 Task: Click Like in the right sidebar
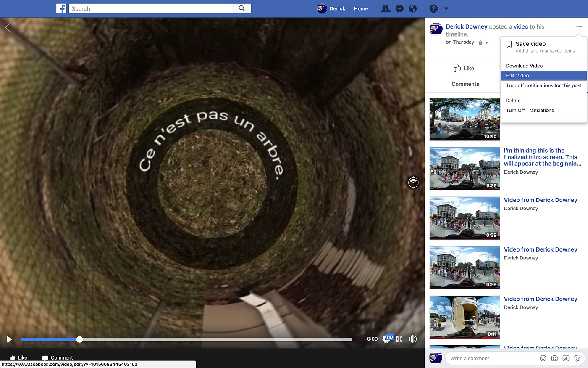click(464, 69)
